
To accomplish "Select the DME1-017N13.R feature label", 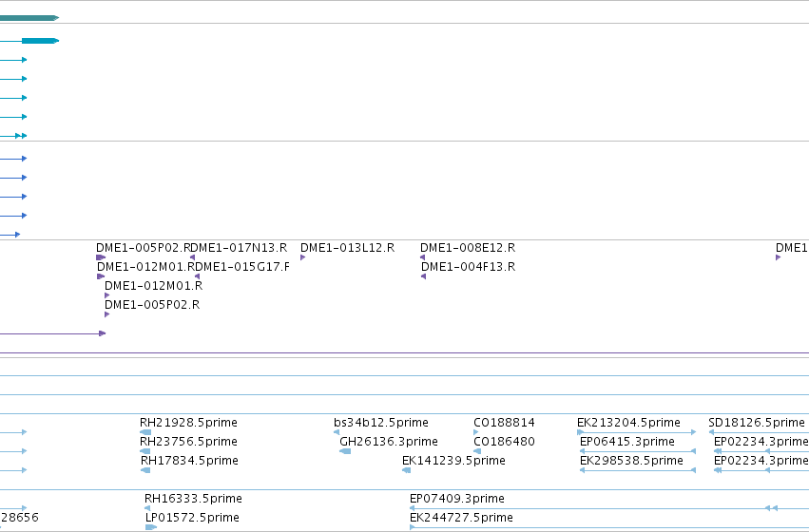I will click(240, 248).
